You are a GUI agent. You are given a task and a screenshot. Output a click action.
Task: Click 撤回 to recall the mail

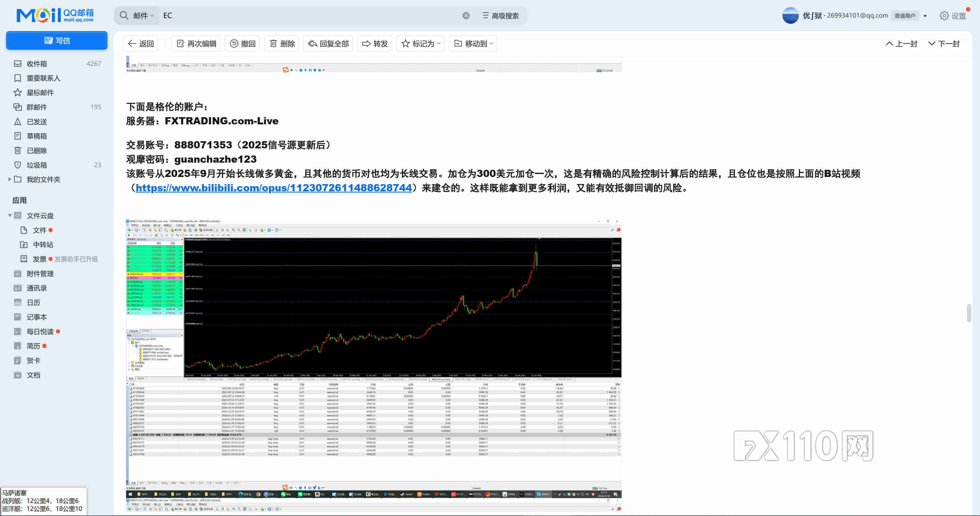pyautogui.click(x=242, y=43)
